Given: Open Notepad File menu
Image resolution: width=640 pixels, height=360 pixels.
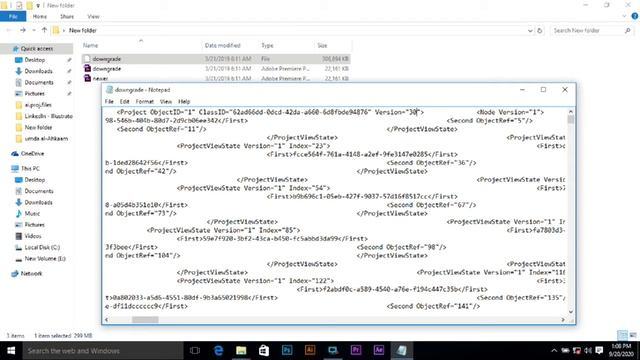Looking at the screenshot, I should point(109,101).
